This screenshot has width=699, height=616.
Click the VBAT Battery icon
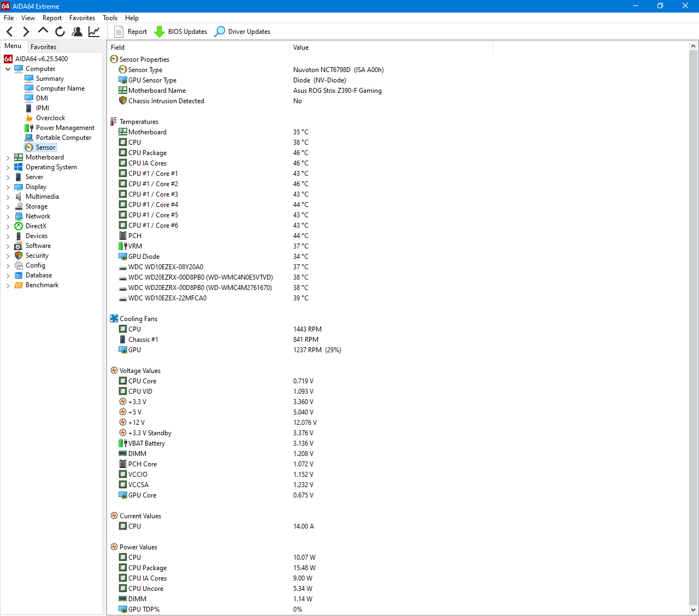pos(123,443)
